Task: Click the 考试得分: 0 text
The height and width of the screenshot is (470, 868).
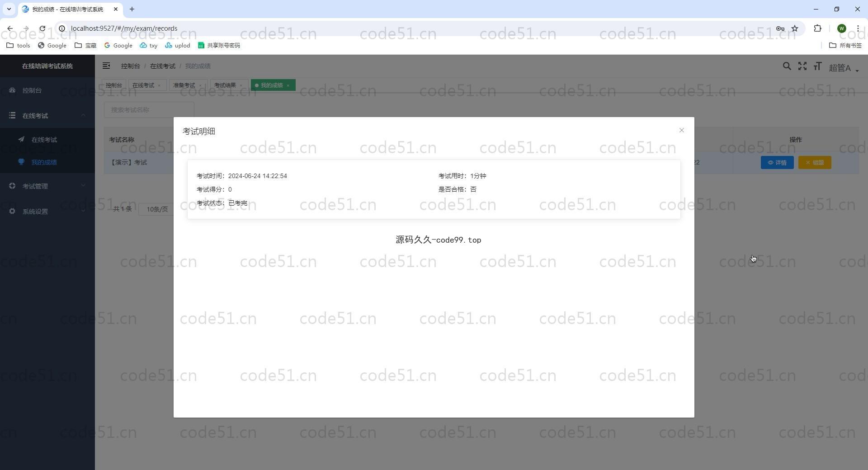Action: pyautogui.click(x=214, y=189)
